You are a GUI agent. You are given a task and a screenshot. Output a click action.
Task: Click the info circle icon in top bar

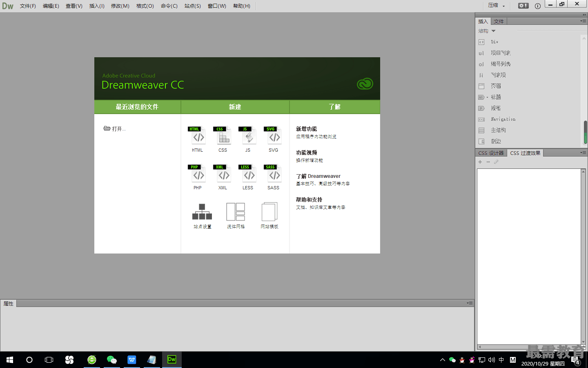tap(538, 6)
